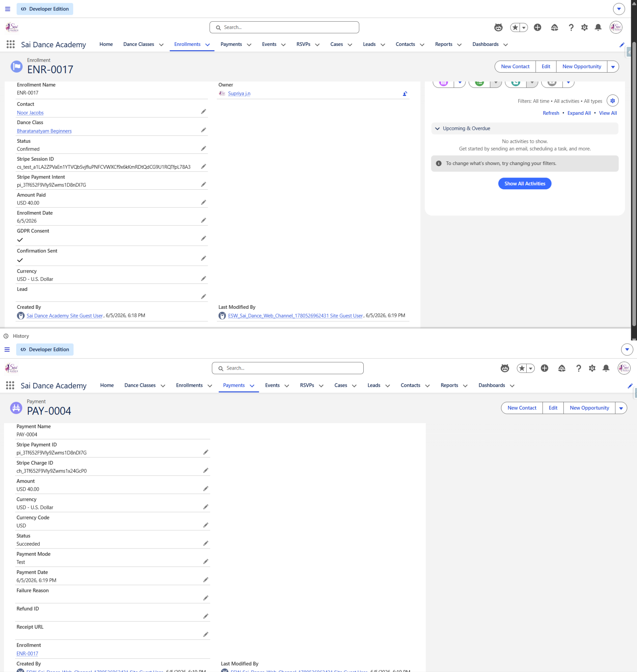Open Noor Jacobs contact link
The image size is (637, 672).
30,113
